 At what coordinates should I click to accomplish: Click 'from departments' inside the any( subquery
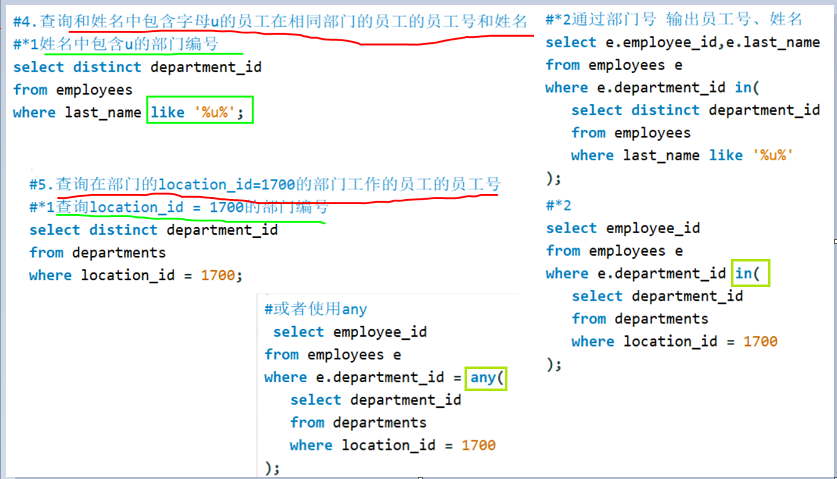pos(358,422)
